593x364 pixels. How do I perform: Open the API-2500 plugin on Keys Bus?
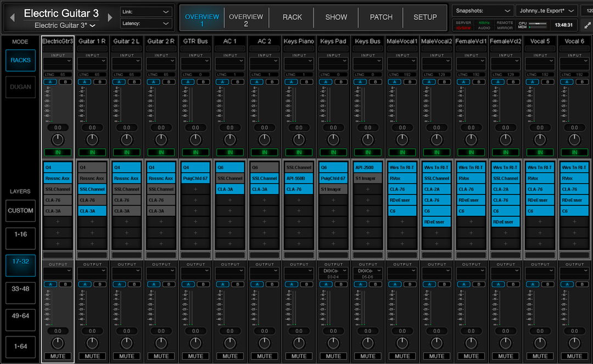pyautogui.click(x=368, y=166)
